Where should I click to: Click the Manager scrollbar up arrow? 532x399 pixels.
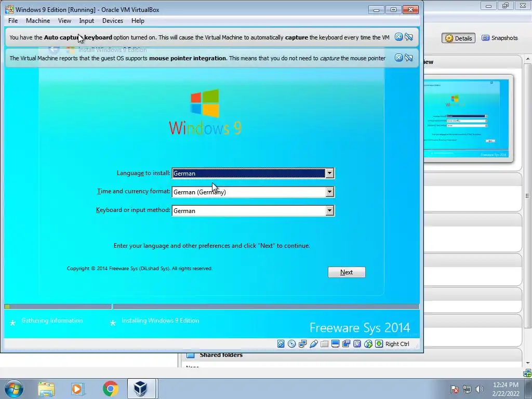(x=528, y=59)
